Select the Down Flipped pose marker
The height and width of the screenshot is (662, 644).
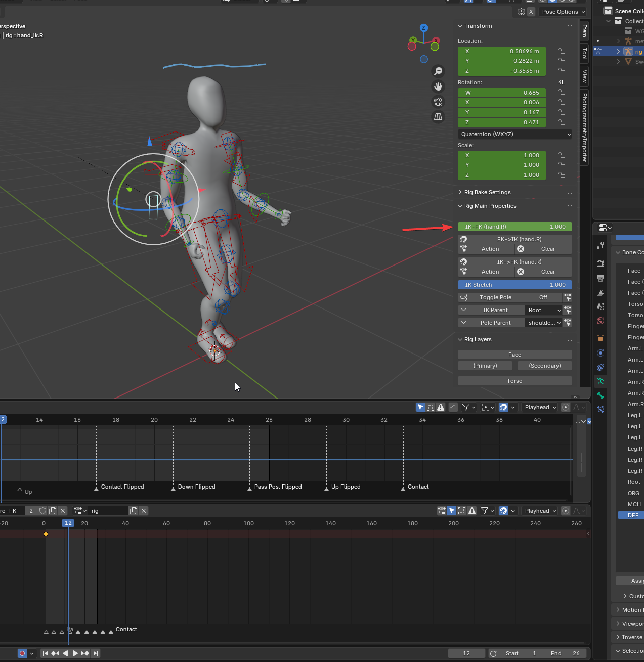[174, 489]
